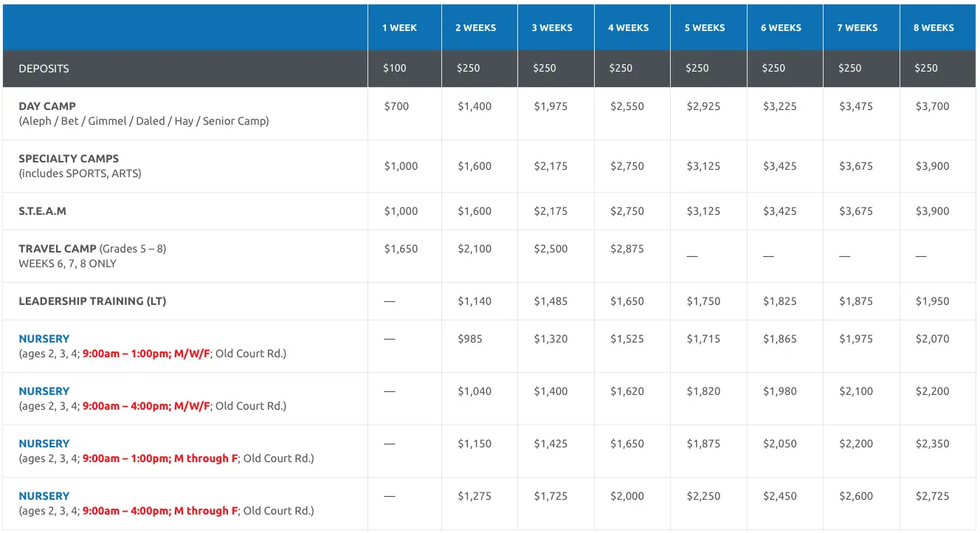Image resolution: width=980 pixels, height=533 pixels.
Task: Click the SPECIALTY CAMPS row title
Action: point(69,159)
